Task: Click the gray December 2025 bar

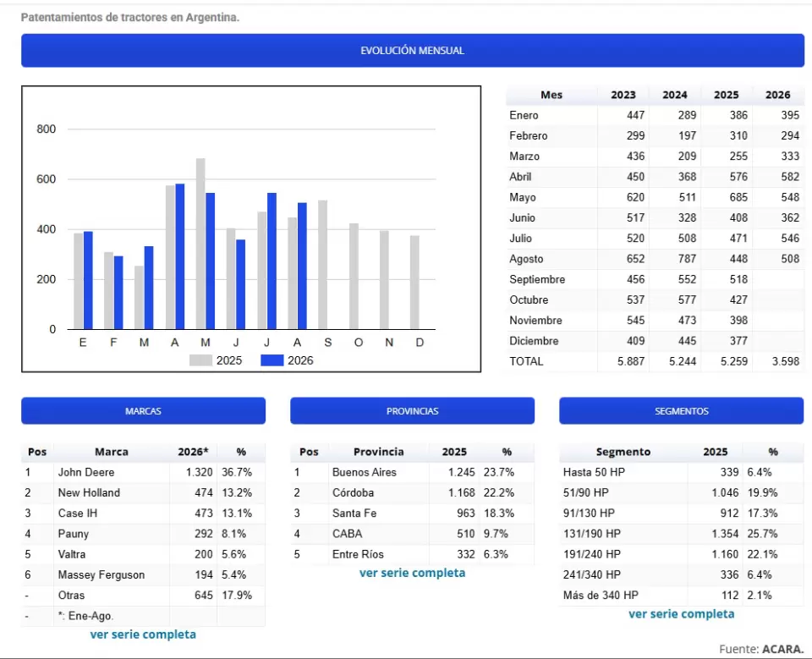Action: point(414,283)
